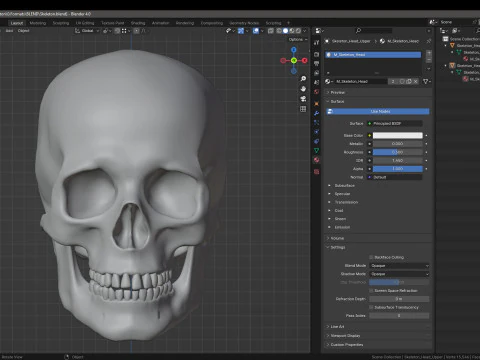Duplicate material with the new copy icon
Viewport: 480px width, 360px height.
409,81
